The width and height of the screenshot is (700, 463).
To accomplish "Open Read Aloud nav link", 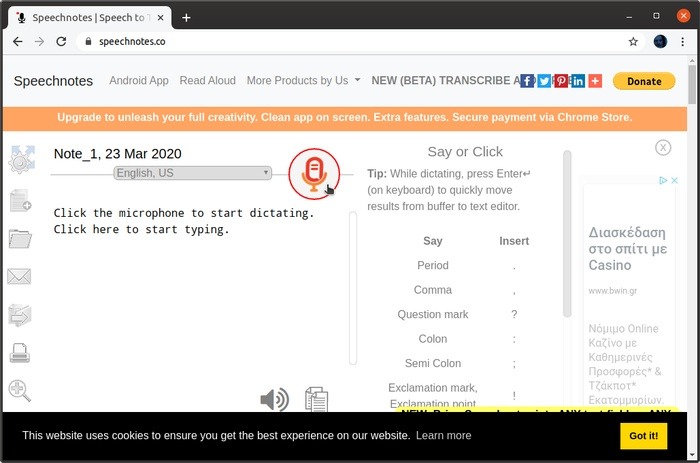I will pyautogui.click(x=208, y=80).
